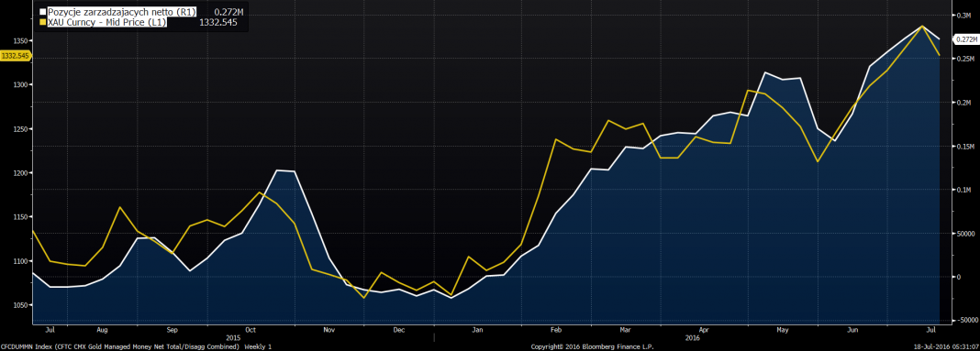The width and height of the screenshot is (980, 351).
Task: Click the Mar label on the time axis
Action: pyautogui.click(x=626, y=329)
